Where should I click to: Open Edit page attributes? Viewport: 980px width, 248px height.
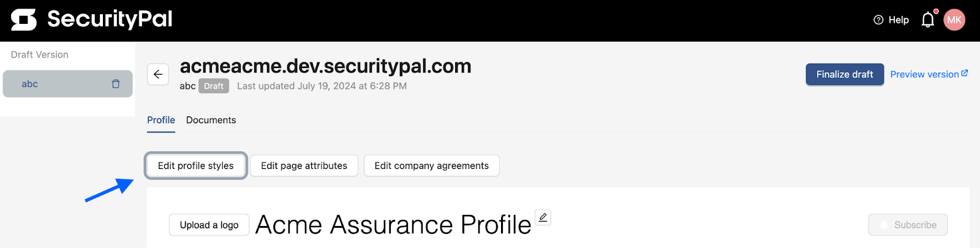point(304,165)
